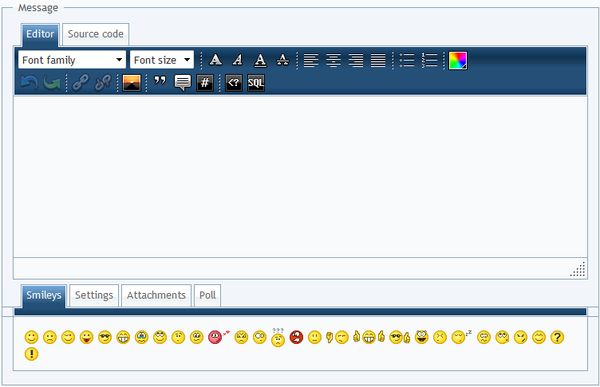Open the text color picker

pyautogui.click(x=458, y=60)
